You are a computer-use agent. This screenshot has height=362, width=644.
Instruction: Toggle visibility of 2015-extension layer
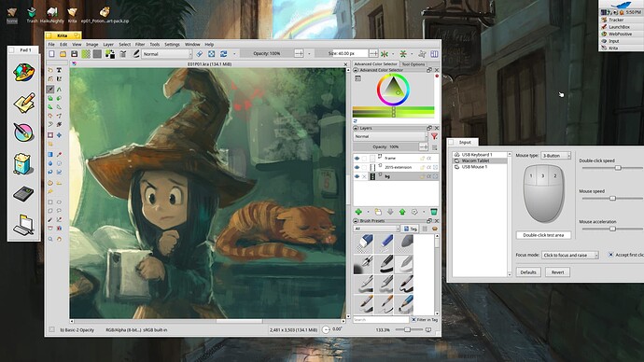coord(357,167)
